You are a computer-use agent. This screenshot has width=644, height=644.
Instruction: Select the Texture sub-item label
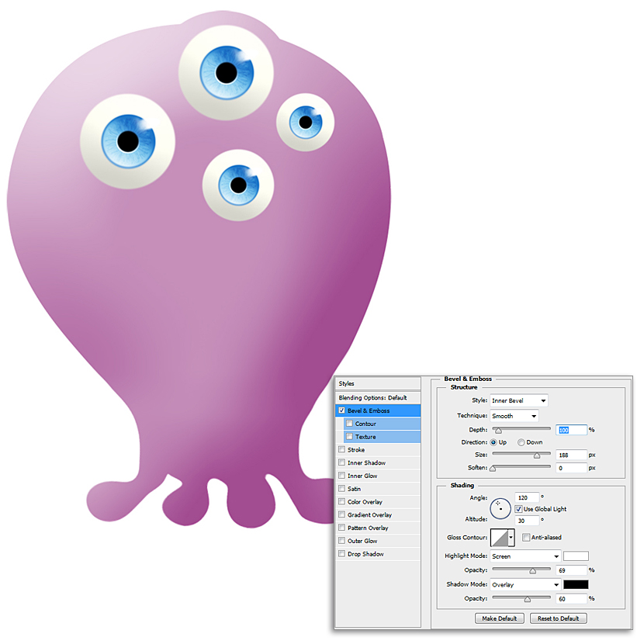365,437
